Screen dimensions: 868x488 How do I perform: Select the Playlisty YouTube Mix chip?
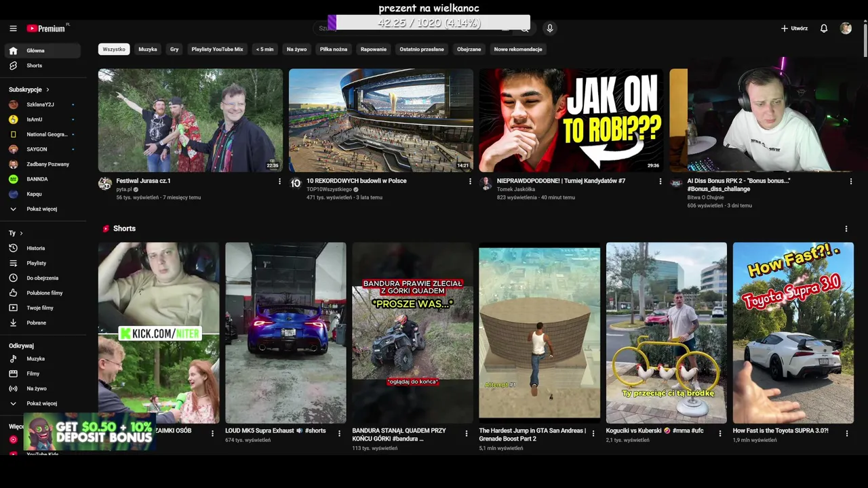217,49
